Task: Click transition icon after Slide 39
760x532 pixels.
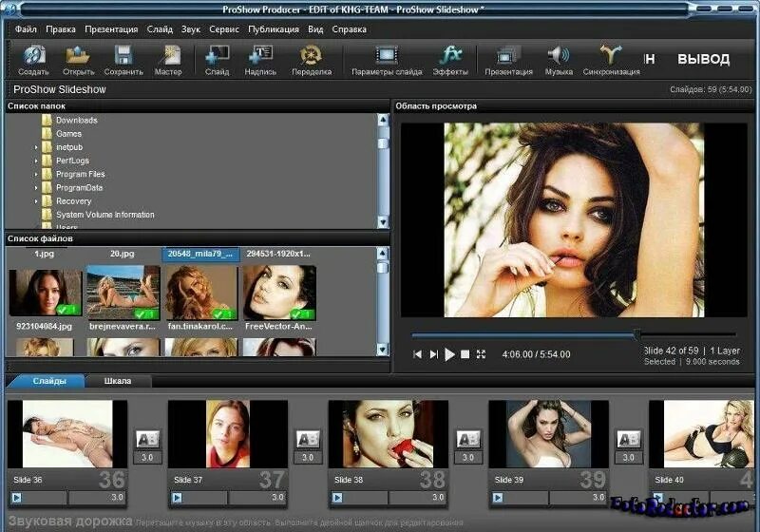Action: 629,440
